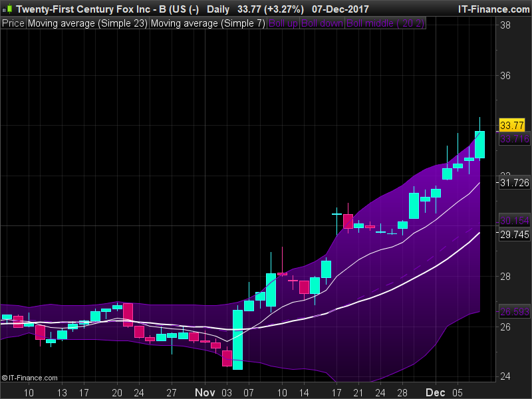
Task: Select the Boll middle (20 2) label
Action: pos(385,23)
